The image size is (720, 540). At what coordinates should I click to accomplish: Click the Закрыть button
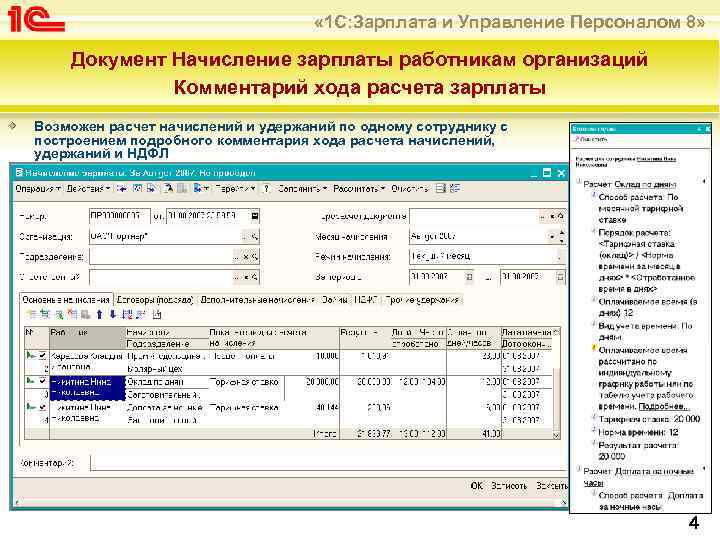551,486
